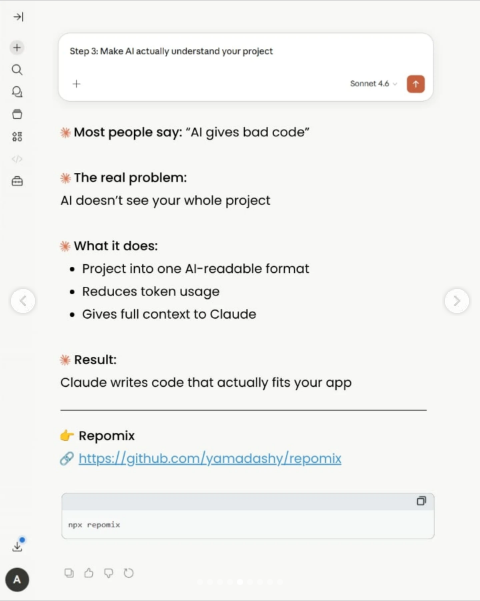Open the chats bubble icon
The image size is (480, 601).
17,92
